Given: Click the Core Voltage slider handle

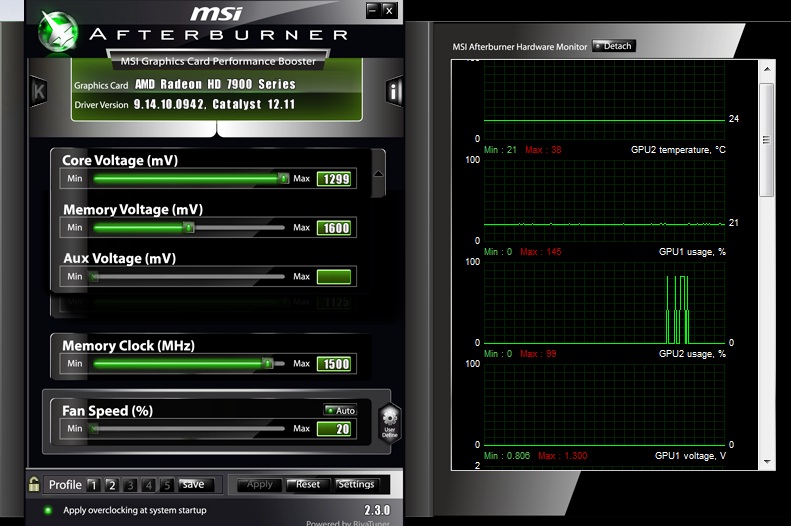Looking at the screenshot, I should coord(284,179).
